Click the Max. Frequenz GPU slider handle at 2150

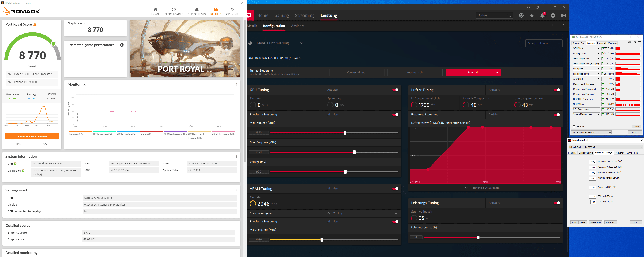click(354, 152)
